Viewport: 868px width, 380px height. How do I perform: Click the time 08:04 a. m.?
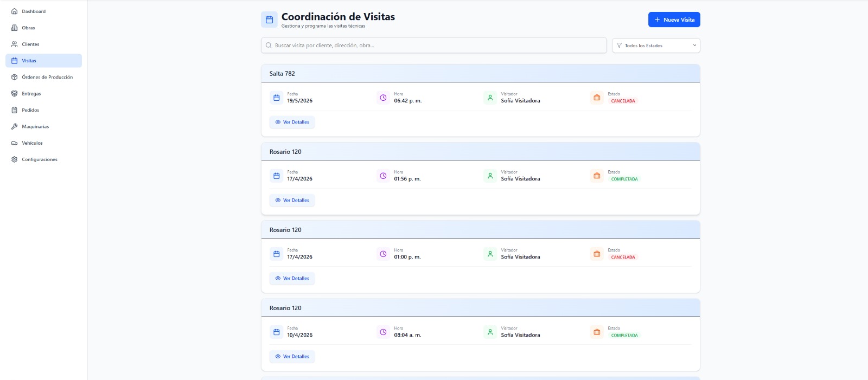tap(407, 335)
